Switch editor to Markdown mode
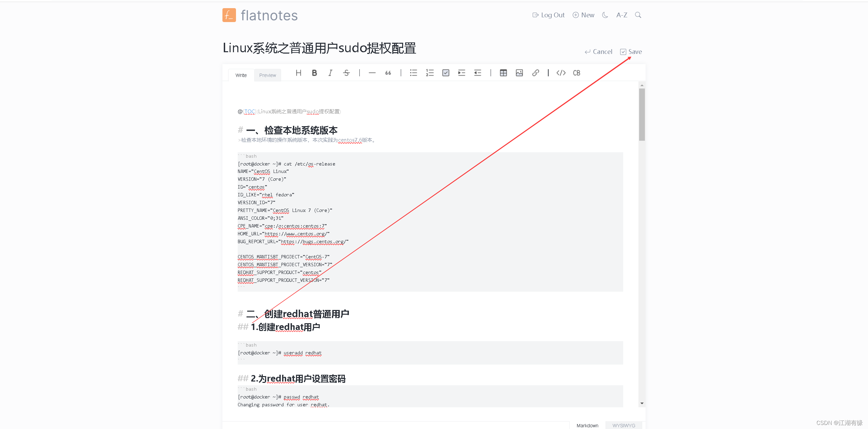Image resolution: width=868 pixels, height=429 pixels. click(x=587, y=425)
